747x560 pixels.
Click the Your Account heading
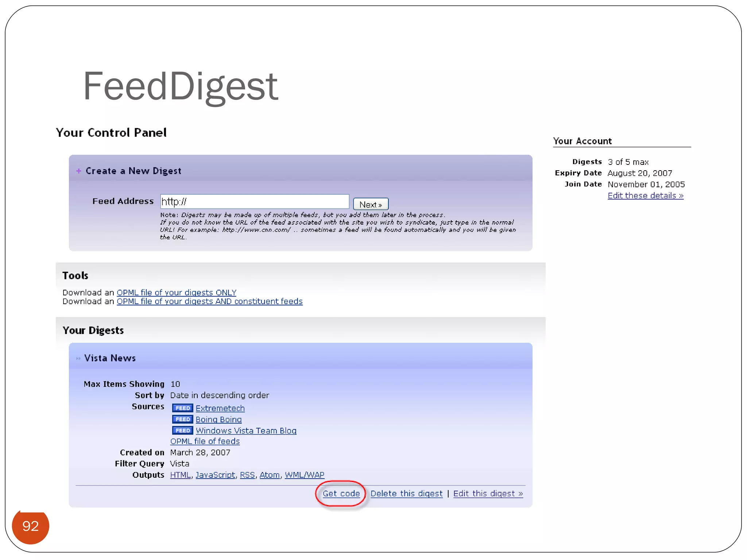[582, 141]
